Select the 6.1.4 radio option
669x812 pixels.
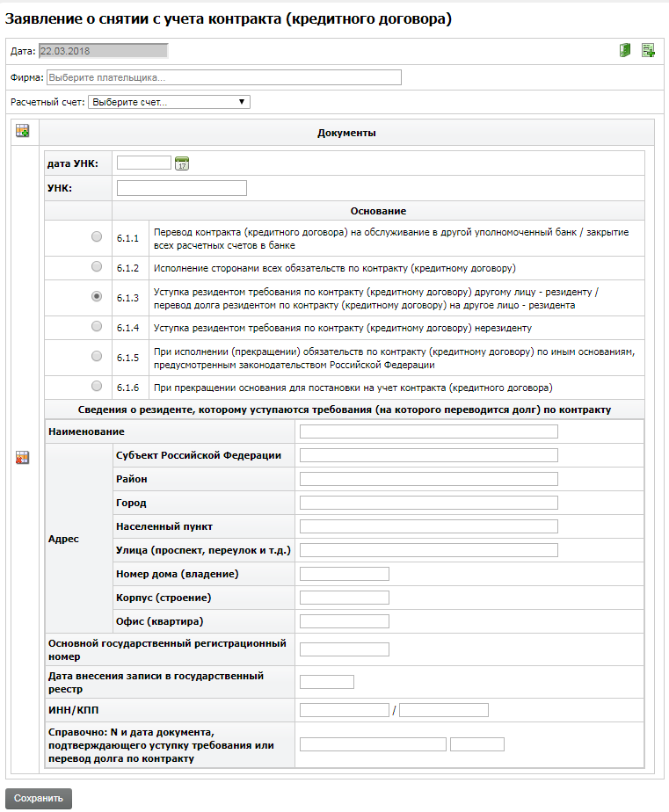pyautogui.click(x=97, y=326)
